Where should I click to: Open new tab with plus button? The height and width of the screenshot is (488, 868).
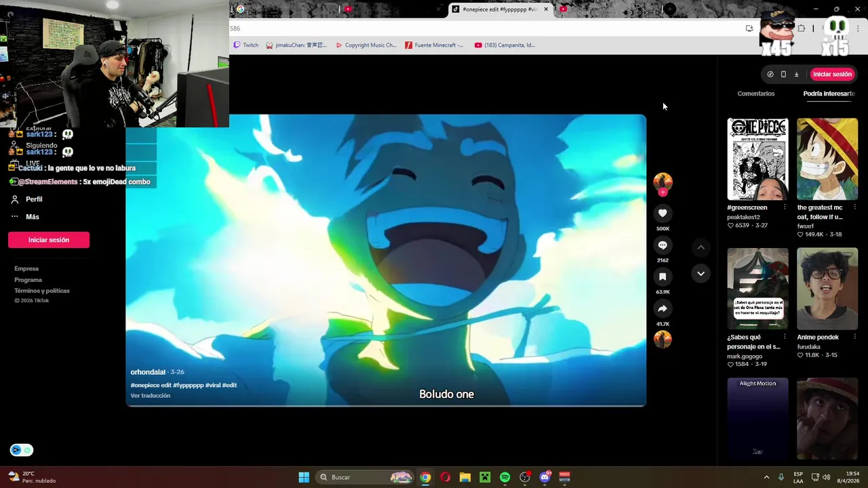670,9
